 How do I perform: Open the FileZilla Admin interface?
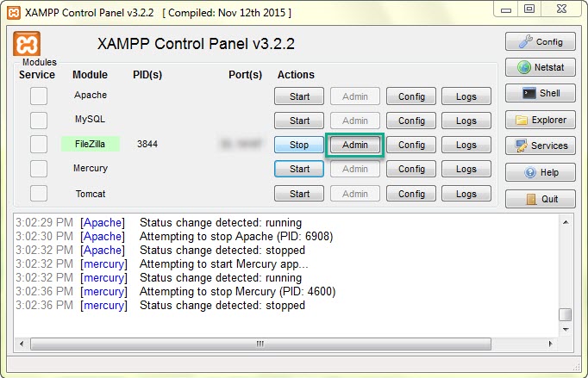354,145
